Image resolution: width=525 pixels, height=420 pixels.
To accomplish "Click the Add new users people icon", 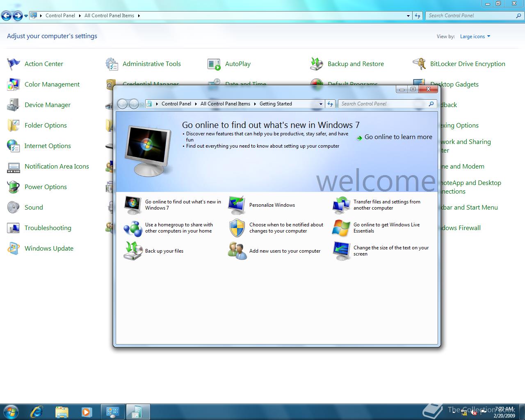I will click(x=237, y=251).
